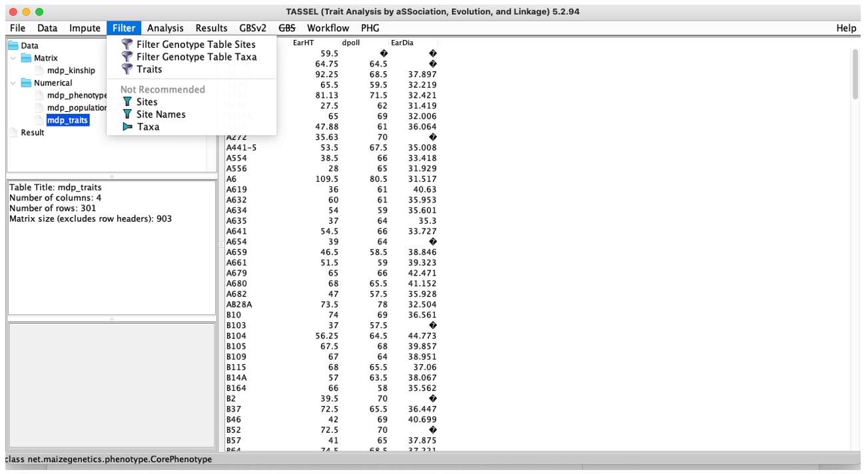Open the Help menu

[846, 28]
